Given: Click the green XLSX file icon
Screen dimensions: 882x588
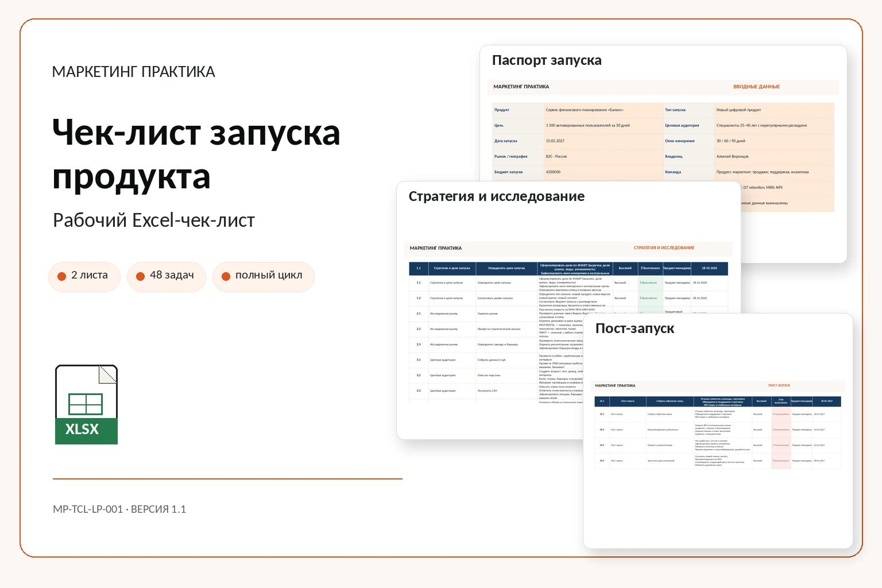Looking at the screenshot, I should pyautogui.click(x=86, y=404).
